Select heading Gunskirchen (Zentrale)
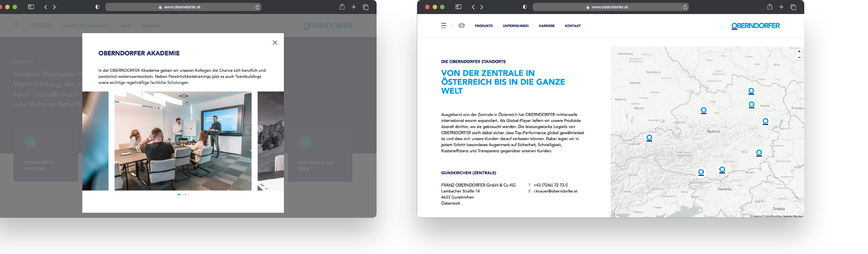The width and height of the screenshot is (868, 254). click(468, 173)
